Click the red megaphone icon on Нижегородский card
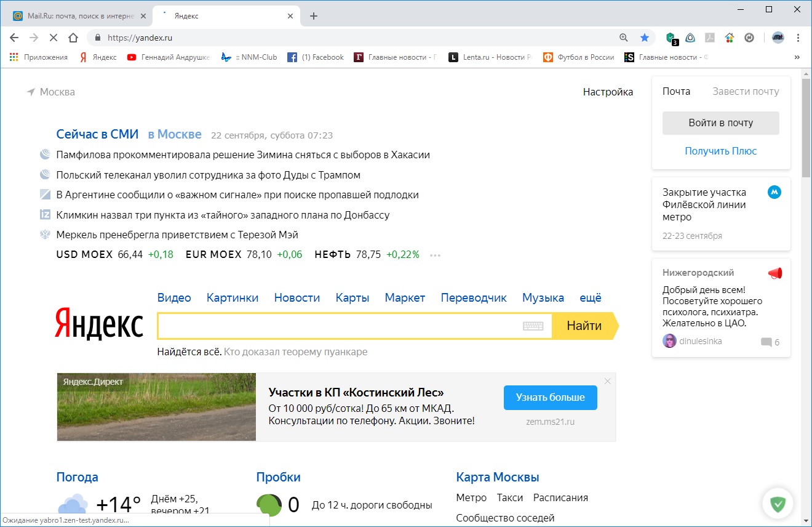 tap(774, 273)
